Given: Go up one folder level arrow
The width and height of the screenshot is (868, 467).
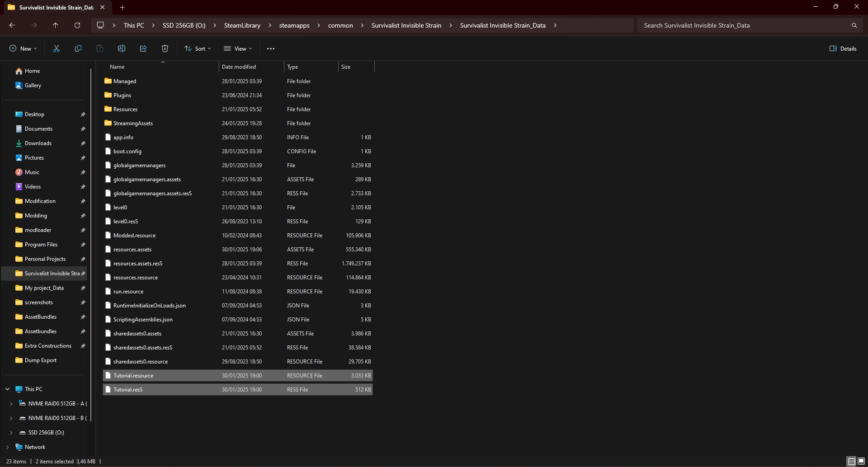Looking at the screenshot, I should 56,25.
